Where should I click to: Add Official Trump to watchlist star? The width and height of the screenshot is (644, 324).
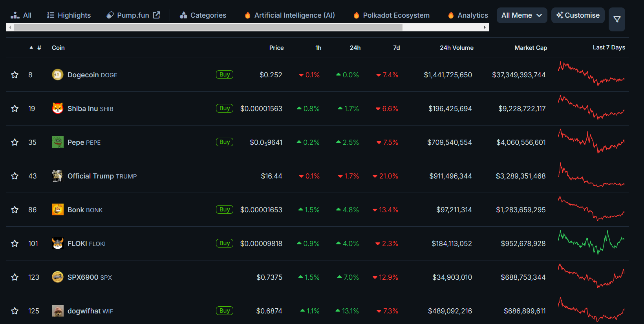(15, 176)
